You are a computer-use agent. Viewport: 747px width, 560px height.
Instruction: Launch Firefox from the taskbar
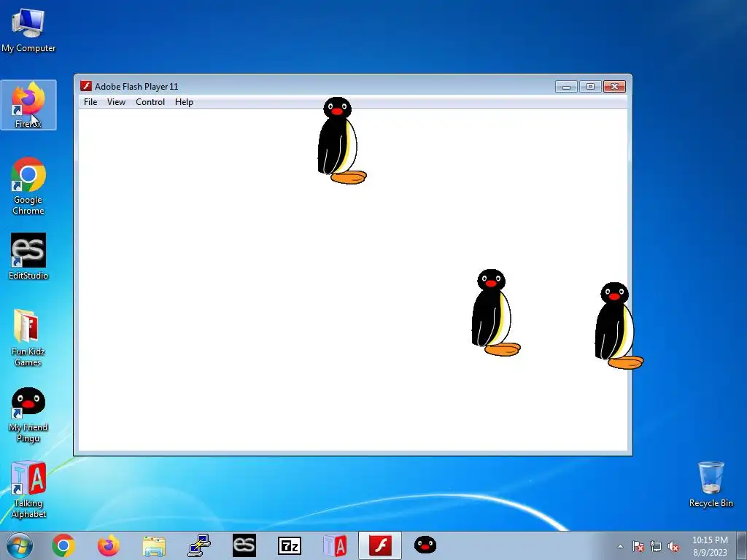pyautogui.click(x=109, y=545)
